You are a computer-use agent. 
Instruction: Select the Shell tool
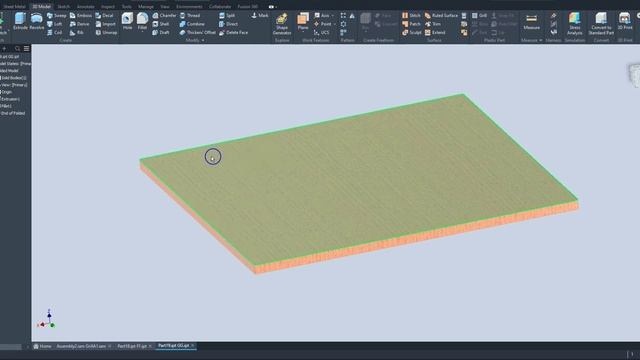point(161,24)
